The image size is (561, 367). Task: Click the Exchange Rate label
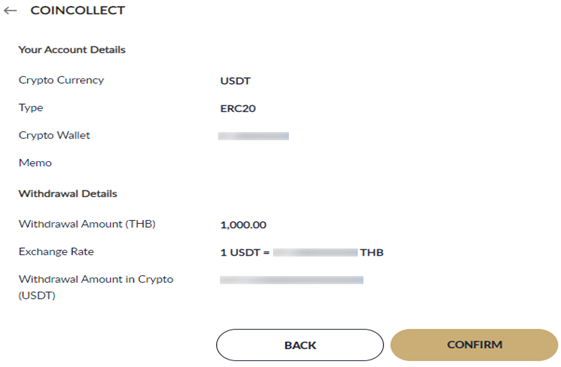click(56, 252)
